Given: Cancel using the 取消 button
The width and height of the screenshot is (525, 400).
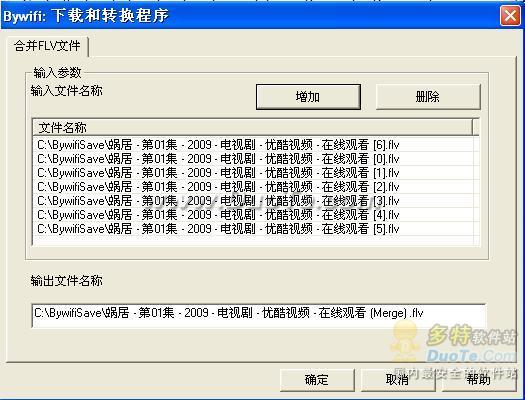Looking at the screenshot, I should coord(397,380).
